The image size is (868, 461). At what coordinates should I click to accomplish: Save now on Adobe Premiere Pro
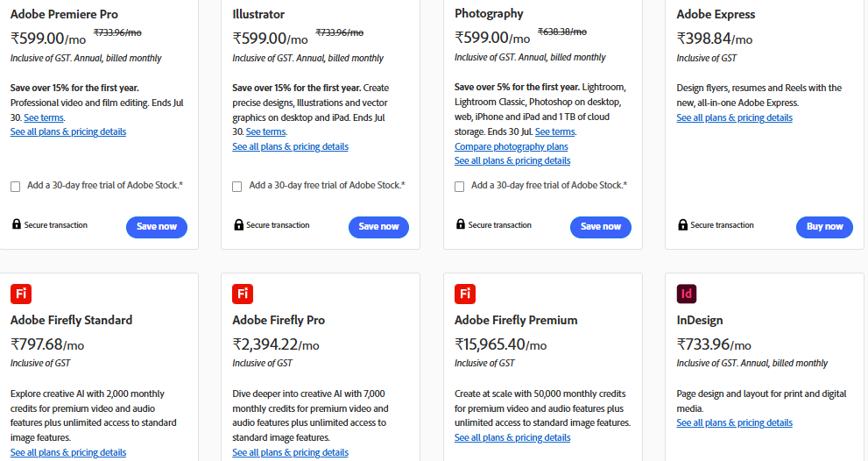157,227
